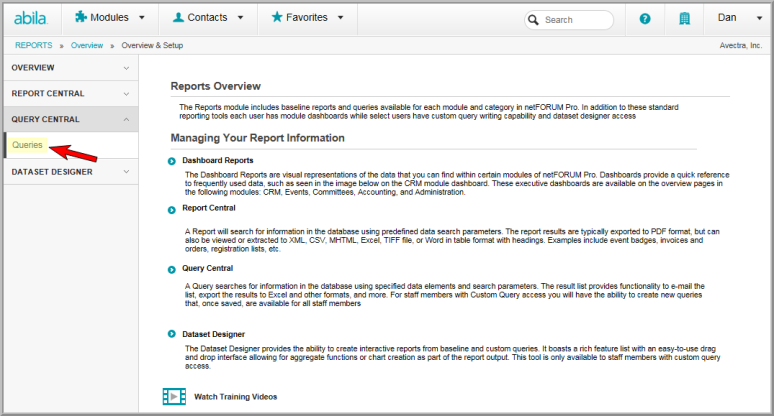Click 'Overview & Setup' breadcrumb text
The image size is (774, 416).
pyautogui.click(x=152, y=45)
